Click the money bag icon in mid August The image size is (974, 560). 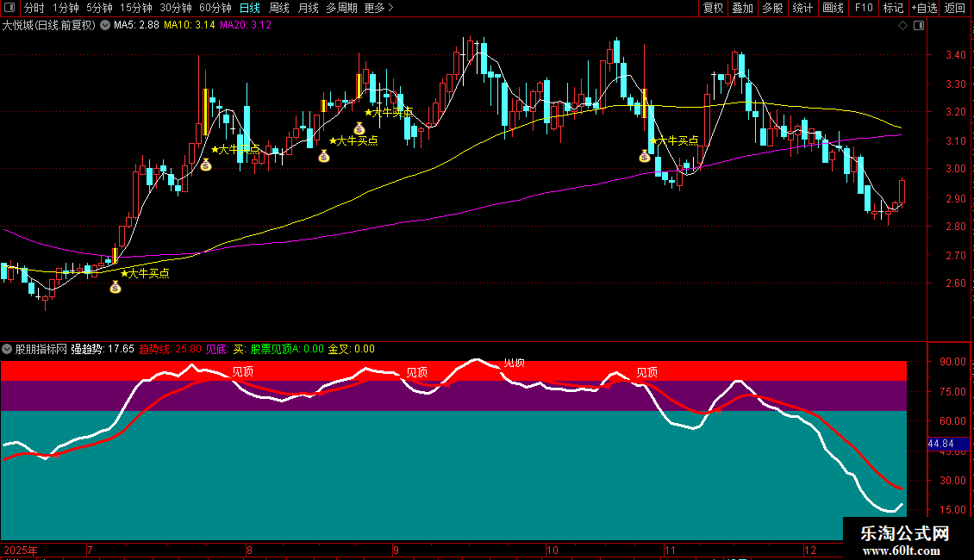323,156
